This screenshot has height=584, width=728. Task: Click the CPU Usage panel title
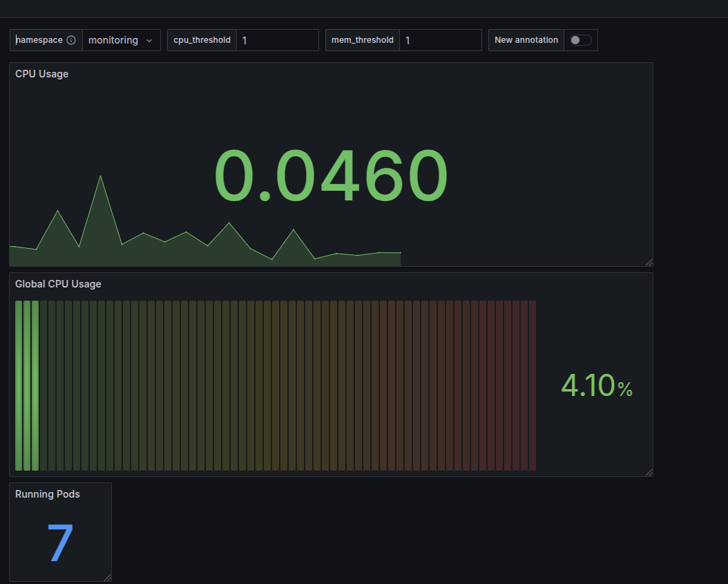click(x=41, y=74)
